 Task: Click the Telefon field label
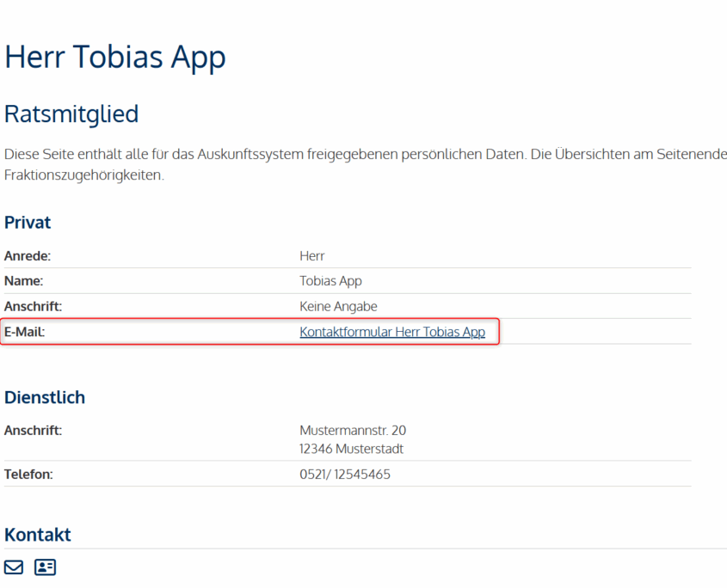28,474
